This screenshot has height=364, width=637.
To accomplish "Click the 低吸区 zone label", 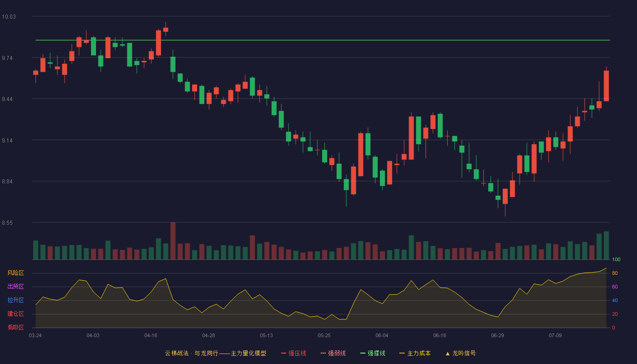I will pos(15,327).
